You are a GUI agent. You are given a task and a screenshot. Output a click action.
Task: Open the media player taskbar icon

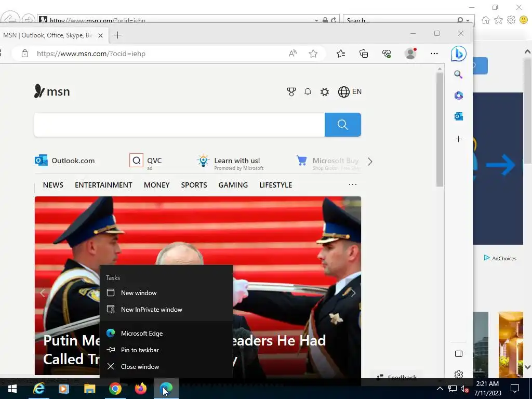64,389
